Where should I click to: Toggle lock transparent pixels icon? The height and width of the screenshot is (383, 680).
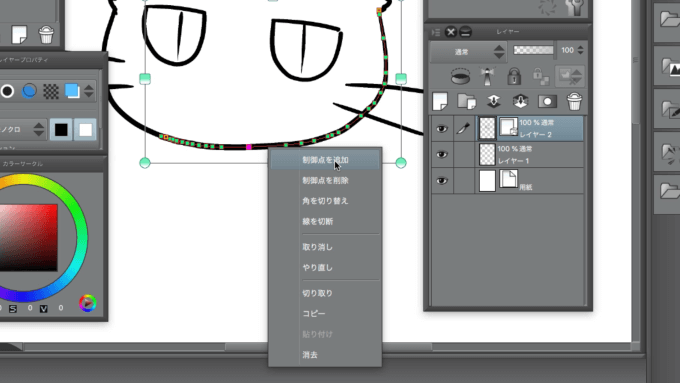pyautogui.click(x=540, y=76)
